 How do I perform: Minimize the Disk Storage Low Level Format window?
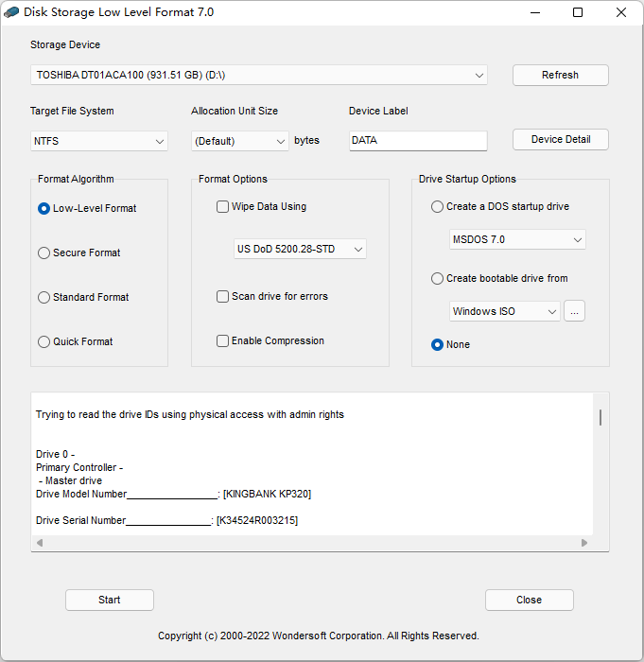tap(535, 12)
